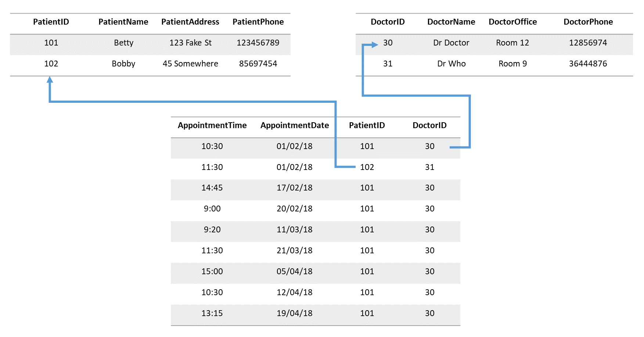Select appointment time 15:00
The height and width of the screenshot is (337, 644).
tap(212, 272)
